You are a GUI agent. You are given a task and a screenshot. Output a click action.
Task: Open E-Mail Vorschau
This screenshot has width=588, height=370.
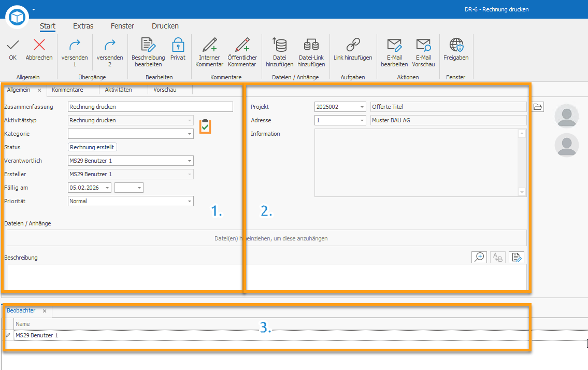click(x=423, y=52)
